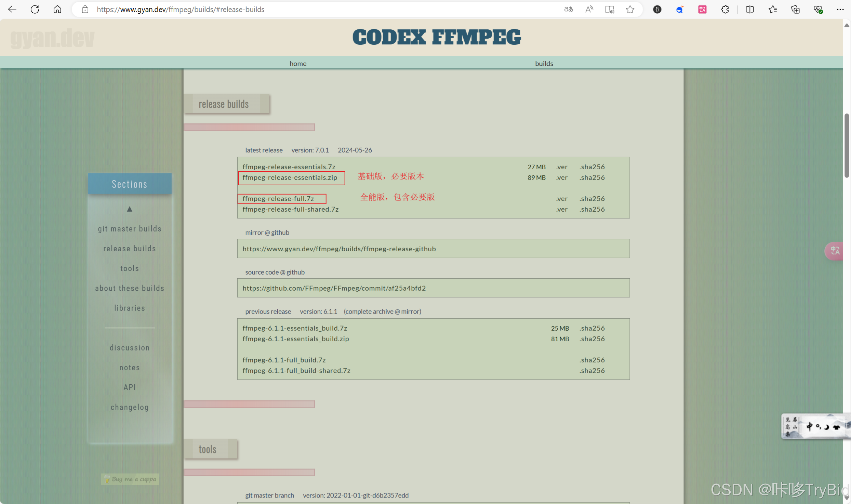Click the gyan.dev site logo
The image size is (851, 504).
[52, 38]
